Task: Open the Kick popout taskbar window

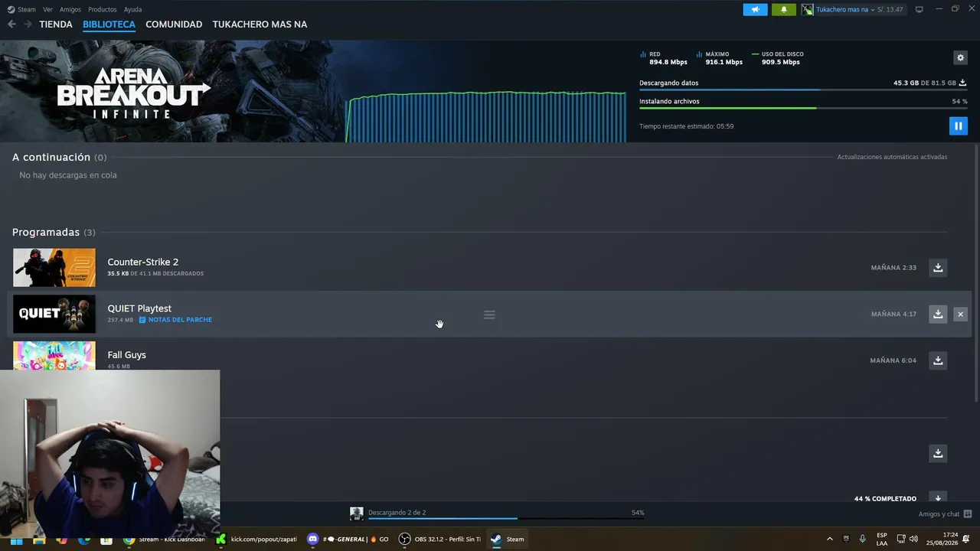Action: point(257,540)
